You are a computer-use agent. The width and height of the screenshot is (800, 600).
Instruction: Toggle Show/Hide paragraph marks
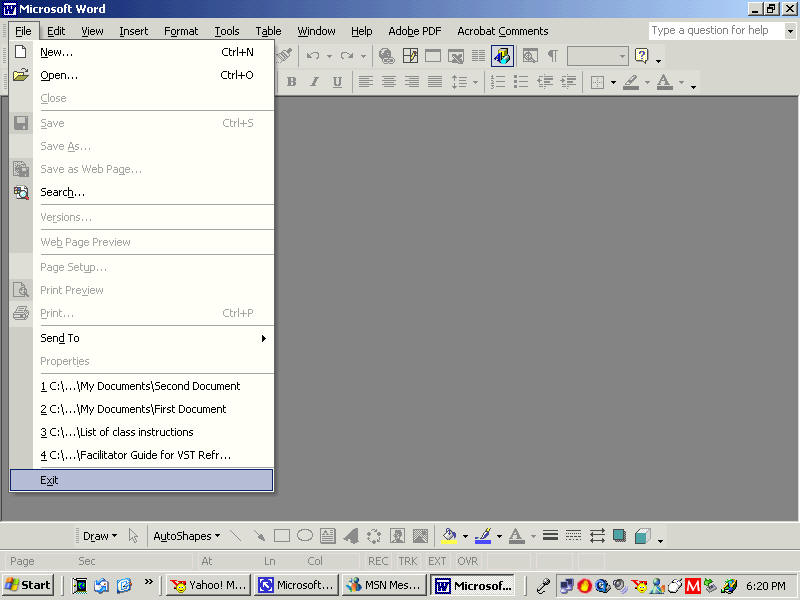[x=553, y=56]
